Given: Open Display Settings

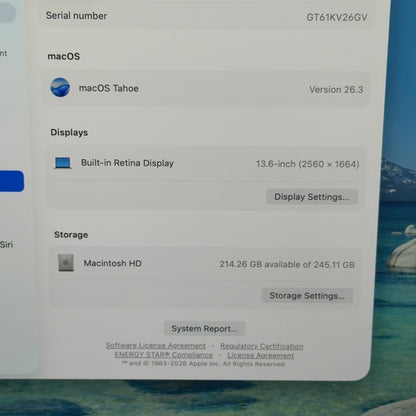Looking at the screenshot, I should coord(312,197).
